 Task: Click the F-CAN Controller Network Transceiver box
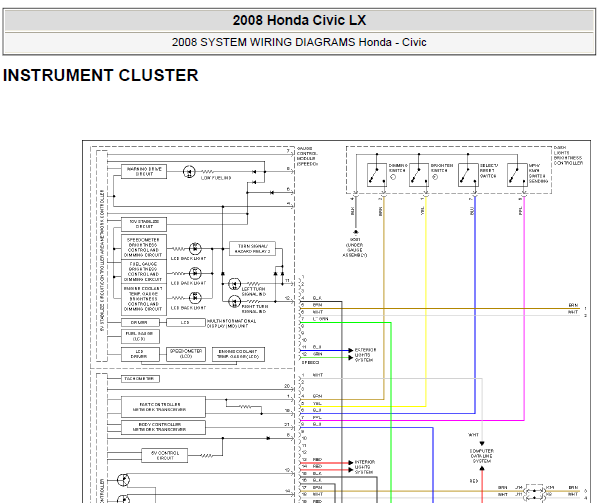coord(163,407)
